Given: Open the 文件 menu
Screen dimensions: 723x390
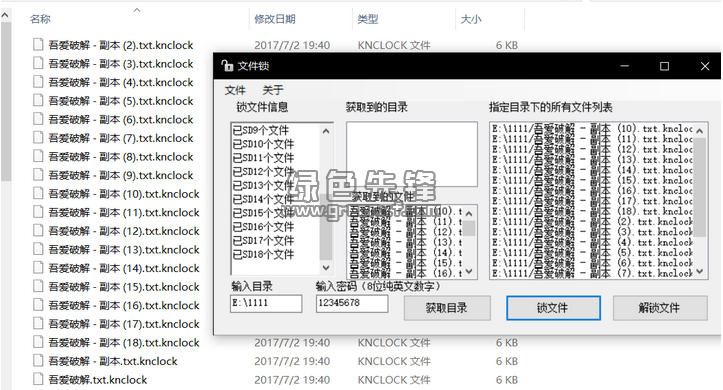Looking at the screenshot, I should point(235,90).
